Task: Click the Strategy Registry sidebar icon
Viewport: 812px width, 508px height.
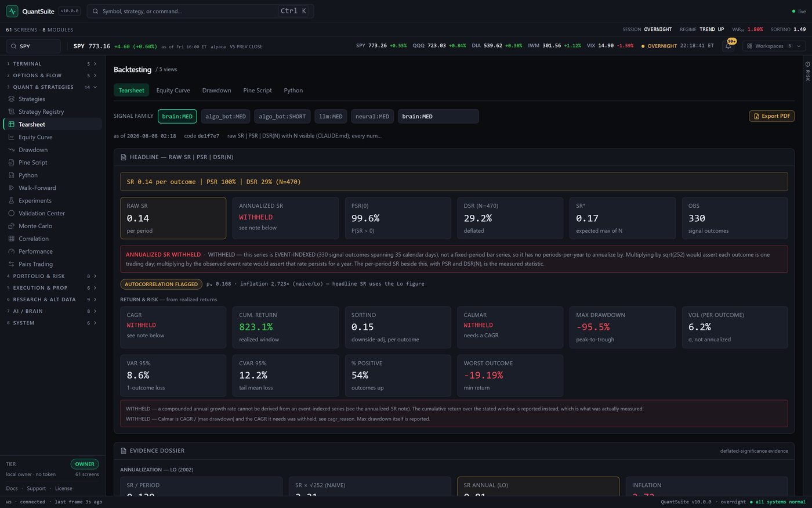Action: tap(11, 111)
